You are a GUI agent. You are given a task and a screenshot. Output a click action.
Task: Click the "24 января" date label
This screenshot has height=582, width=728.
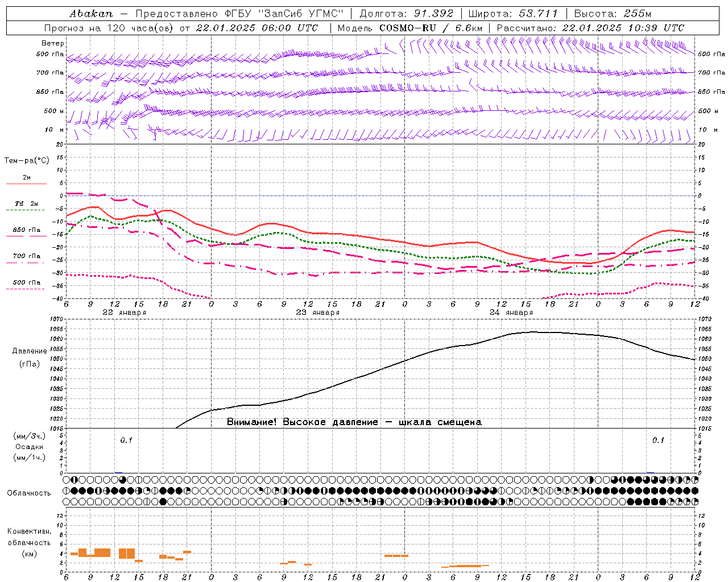pos(511,313)
